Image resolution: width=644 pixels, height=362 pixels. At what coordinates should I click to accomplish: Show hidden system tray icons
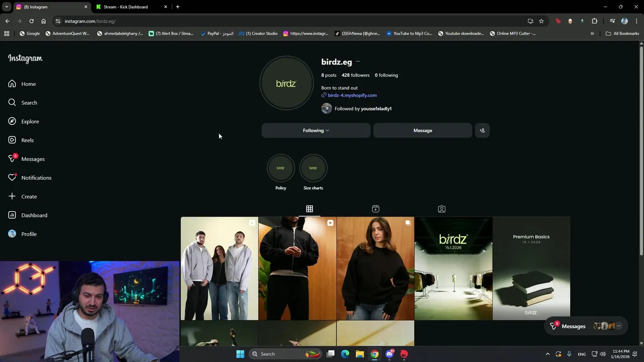pos(547,354)
